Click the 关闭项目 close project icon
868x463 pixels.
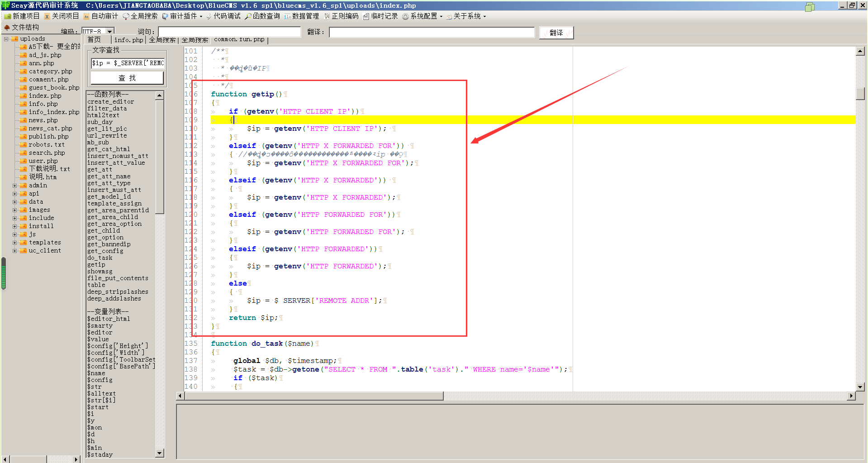point(47,16)
